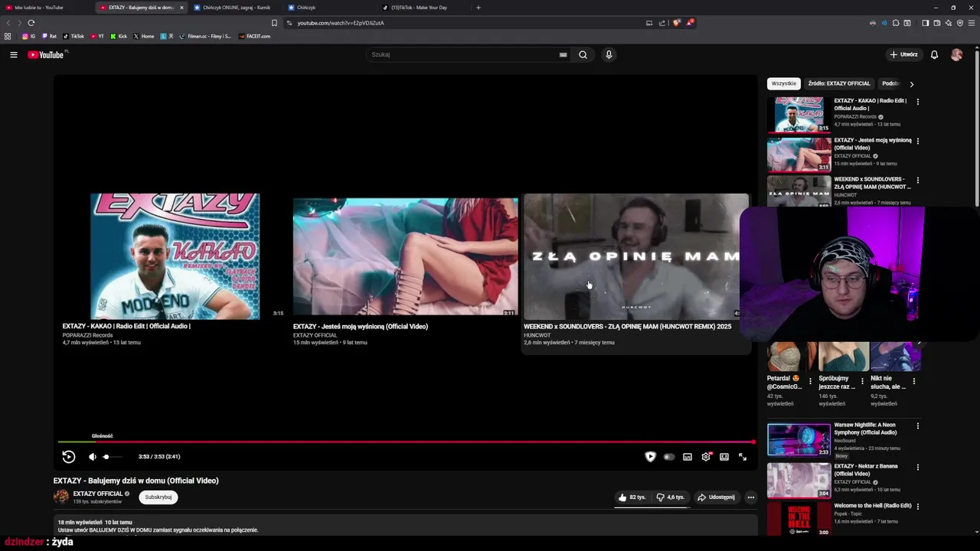The width and height of the screenshot is (980, 551).
Task: Click the Udostępnij share button
Action: point(716,497)
